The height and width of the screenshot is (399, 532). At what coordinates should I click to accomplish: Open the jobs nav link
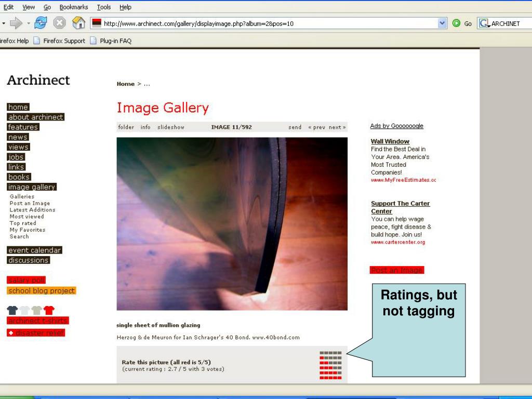(x=16, y=157)
